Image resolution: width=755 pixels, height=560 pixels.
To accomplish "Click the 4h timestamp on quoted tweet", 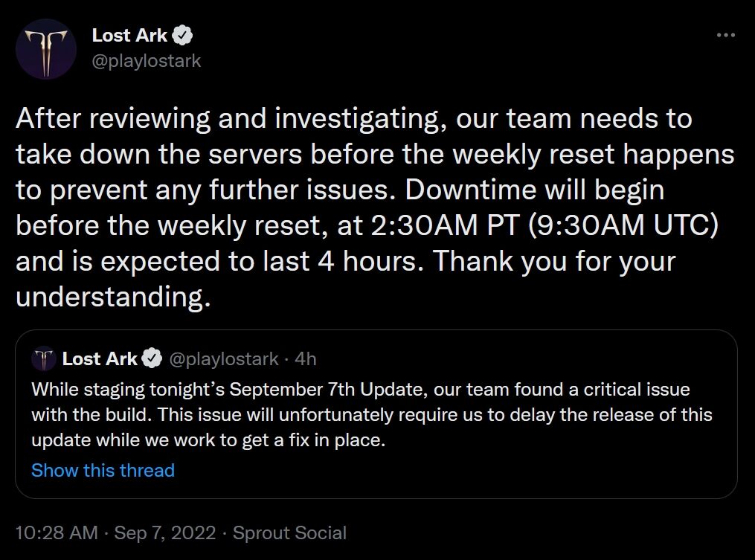I will click(x=306, y=358).
